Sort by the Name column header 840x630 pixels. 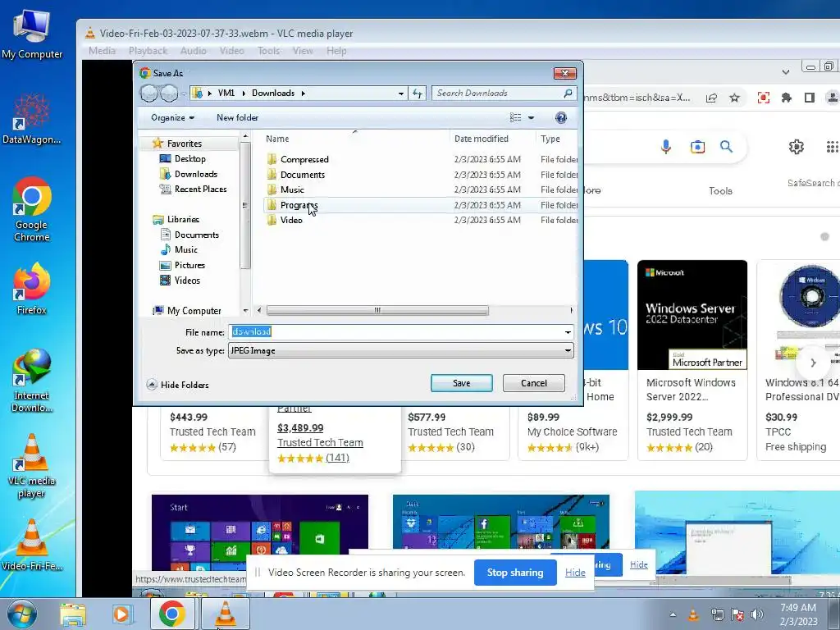coord(277,139)
